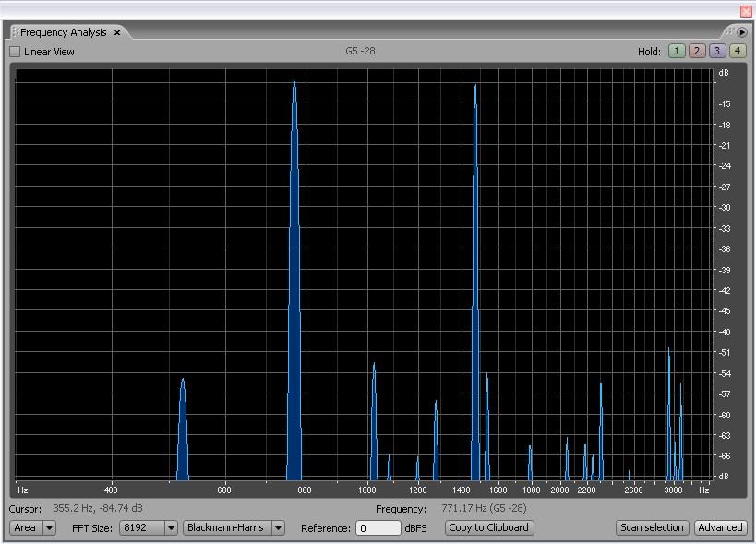Click the panel grip handle beside Frequency Analysis
Image resolution: width=756 pixels, height=544 pixels.
(15, 32)
